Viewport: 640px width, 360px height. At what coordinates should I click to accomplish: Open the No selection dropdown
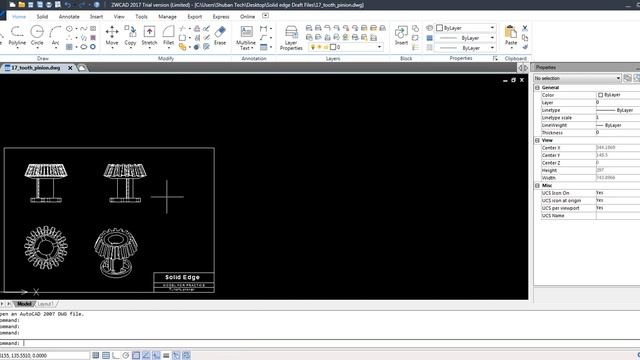point(577,78)
